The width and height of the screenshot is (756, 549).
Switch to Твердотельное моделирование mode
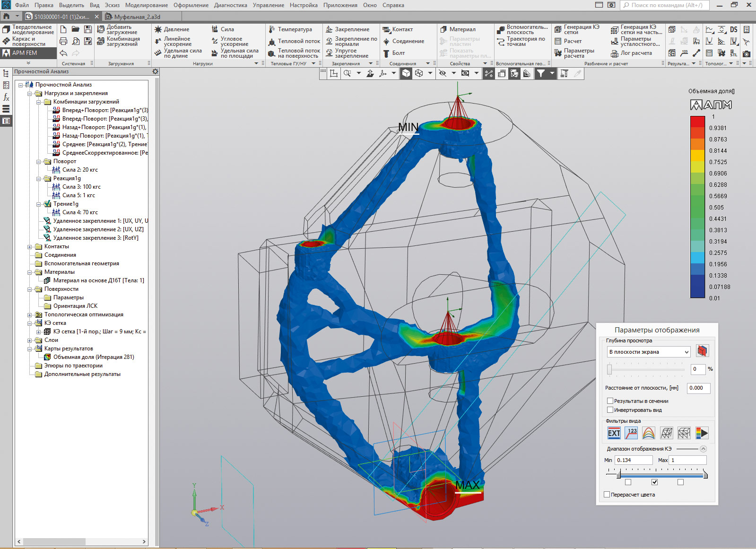[x=28, y=29]
